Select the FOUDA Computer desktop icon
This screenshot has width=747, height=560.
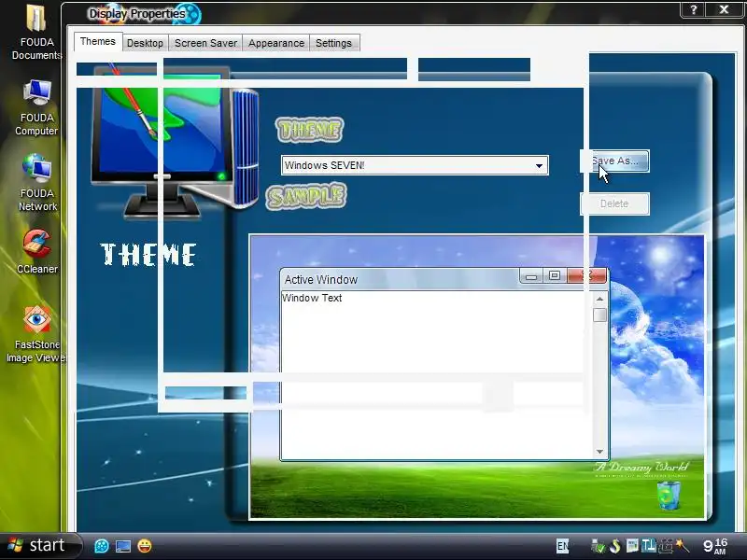(36, 107)
